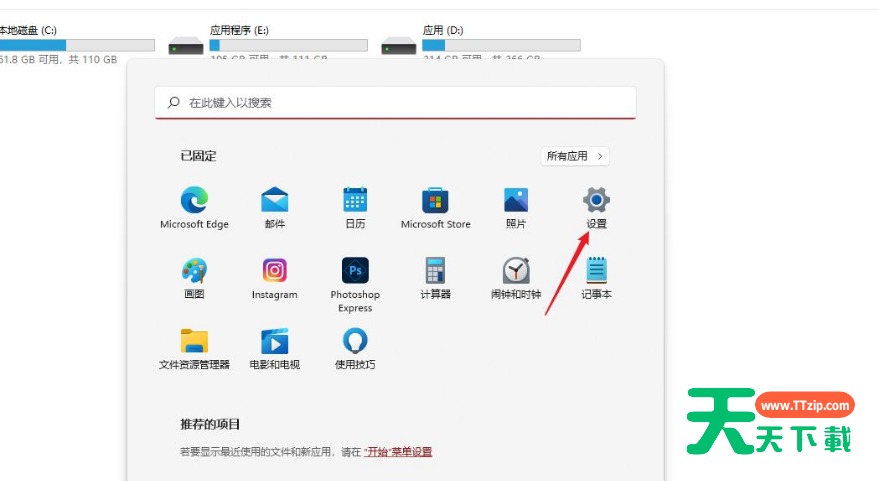This screenshot has width=879, height=481.
Task: Open the Calculator (计算器) app
Action: pos(435,271)
